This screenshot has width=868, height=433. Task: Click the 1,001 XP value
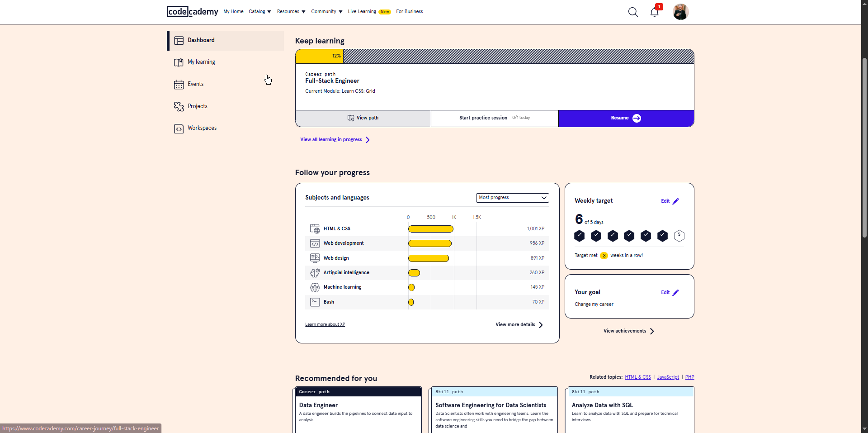pos(536,229)
